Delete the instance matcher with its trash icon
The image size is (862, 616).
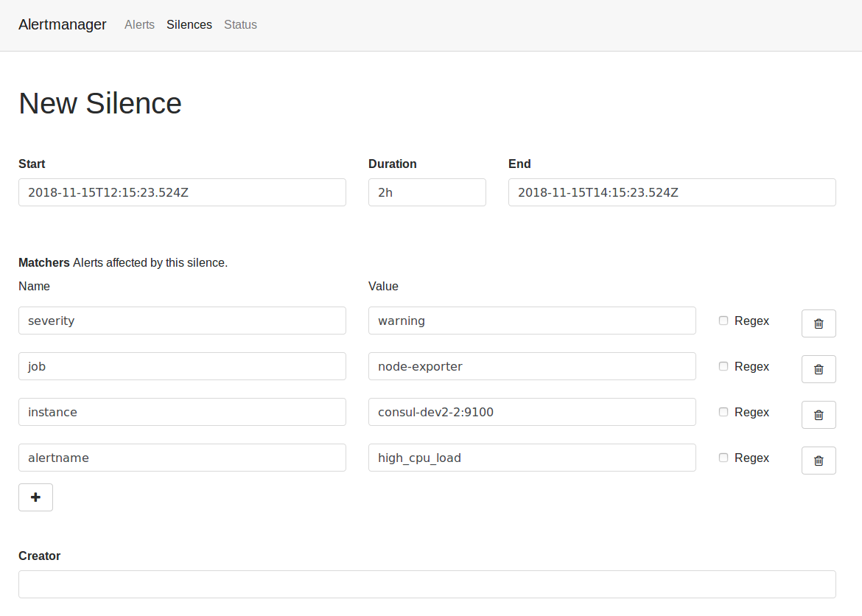[818, 415]
